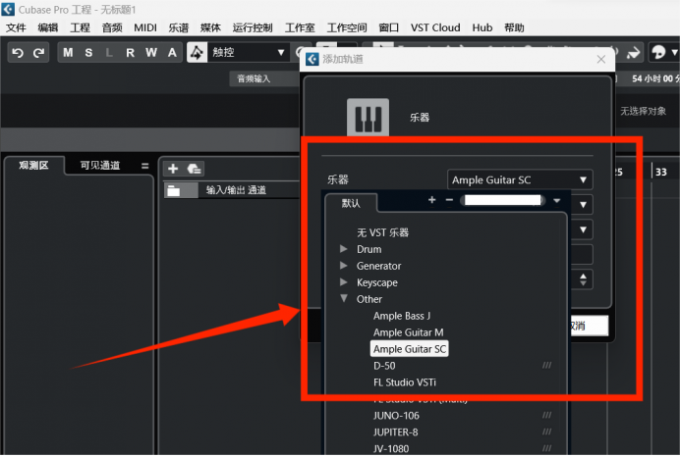
Task: Open the 工程 menu
Action: [80, 28]
